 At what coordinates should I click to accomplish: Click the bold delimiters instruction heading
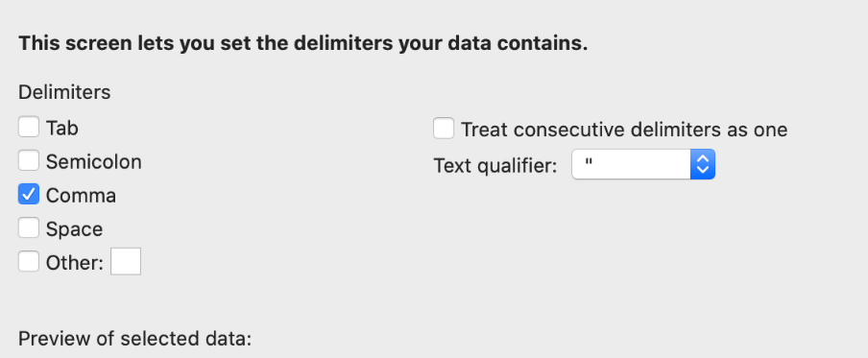(302, 44)
